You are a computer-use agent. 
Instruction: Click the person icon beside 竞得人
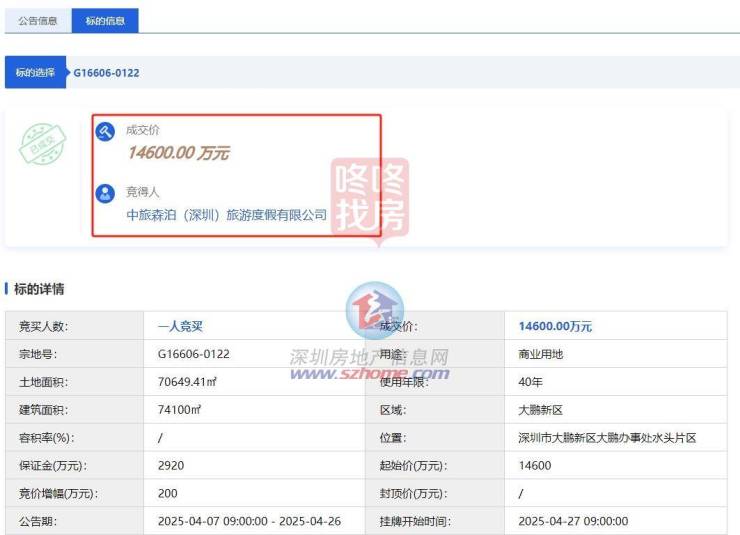click(105, 193)
